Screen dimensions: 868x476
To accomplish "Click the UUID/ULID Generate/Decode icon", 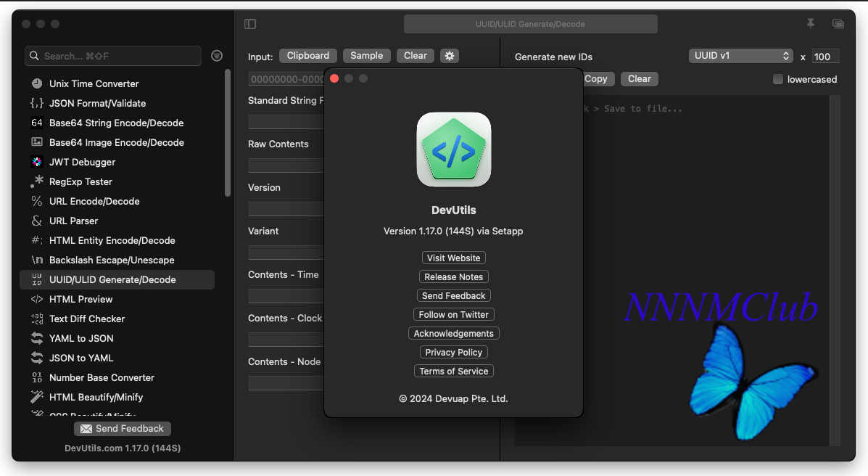I will coord(37,279).
